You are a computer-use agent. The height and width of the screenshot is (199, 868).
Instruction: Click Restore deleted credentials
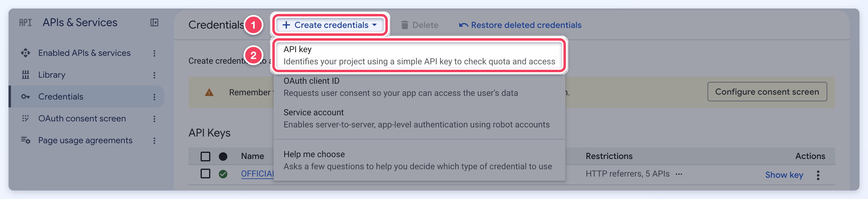(x=520, y=25)
